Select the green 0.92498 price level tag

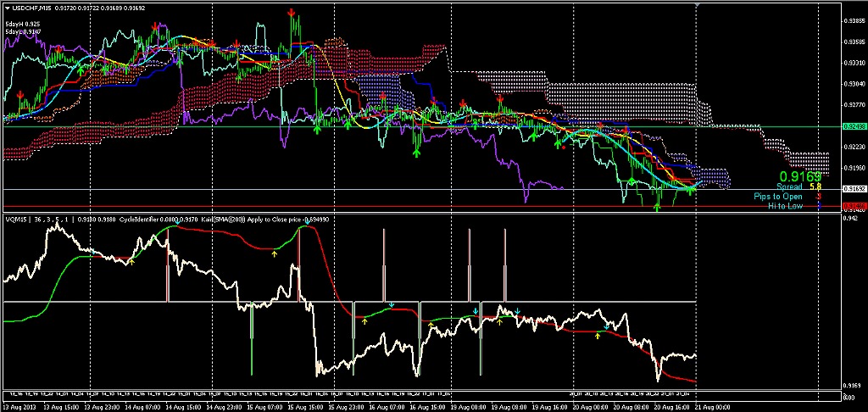(x=853, y=126)
